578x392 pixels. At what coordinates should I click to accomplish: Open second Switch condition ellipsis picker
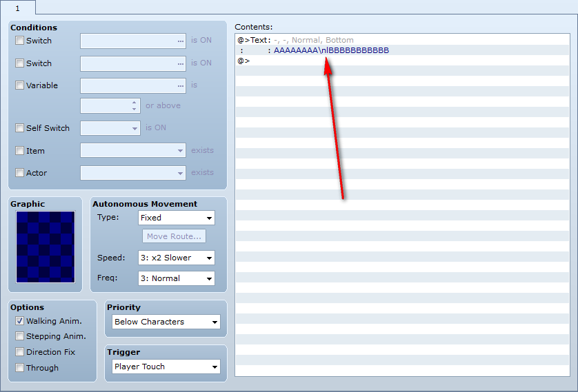tap(180, 63)
